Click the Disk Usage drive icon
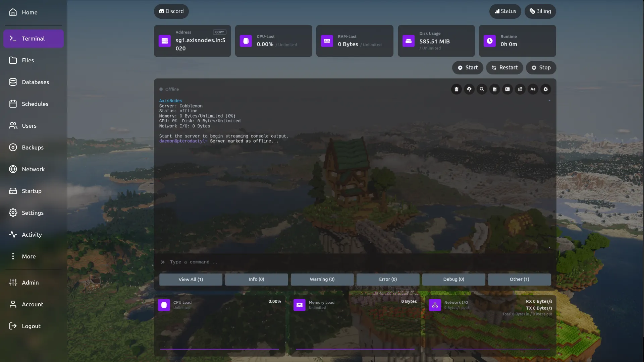This screenshot has height=362, width=644. [x=408, y=41]
